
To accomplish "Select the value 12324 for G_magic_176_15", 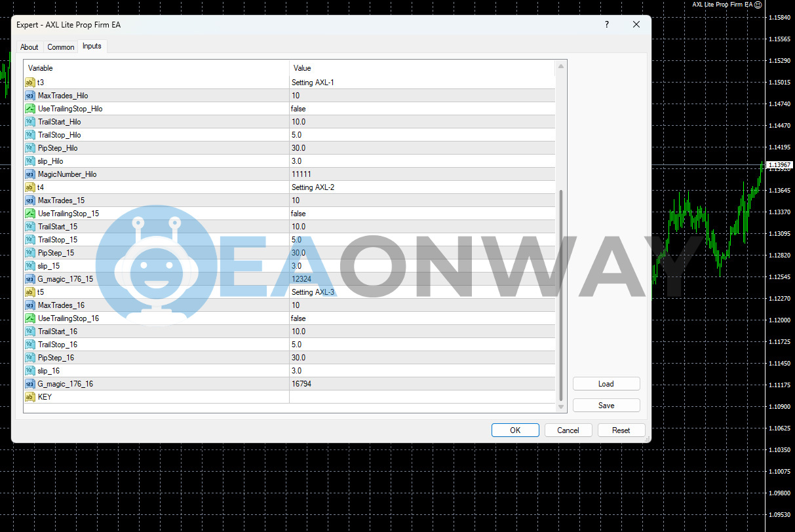I will (301, 279).
